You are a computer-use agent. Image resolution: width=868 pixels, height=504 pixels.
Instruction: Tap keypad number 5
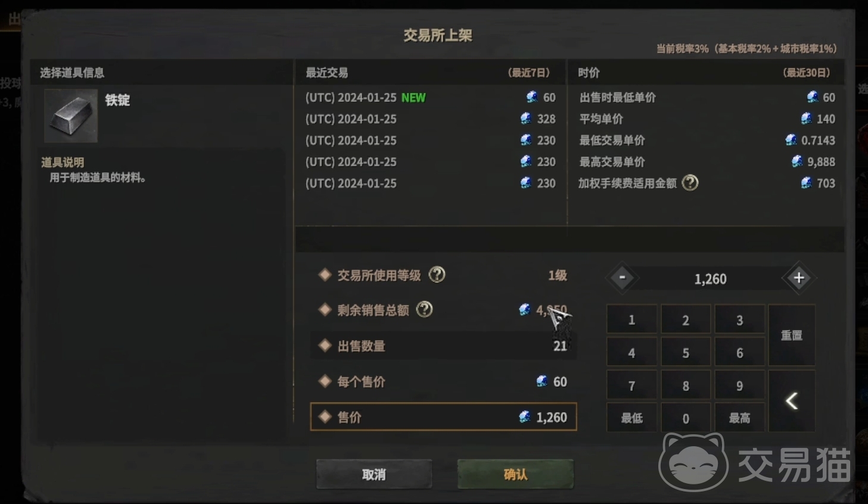point(686,353)
